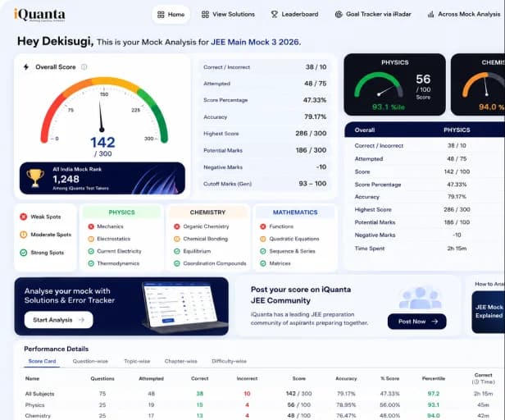Click the CHEMISTRY spots header
This screenshot has height=420, width=505.
[x=207, y=212]
